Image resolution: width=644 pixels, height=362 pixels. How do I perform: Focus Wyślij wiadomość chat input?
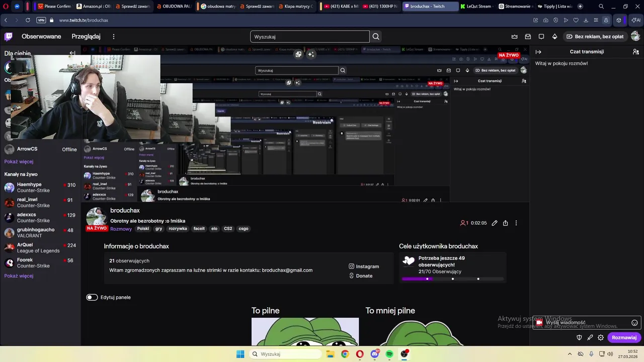tap(587, 323)
